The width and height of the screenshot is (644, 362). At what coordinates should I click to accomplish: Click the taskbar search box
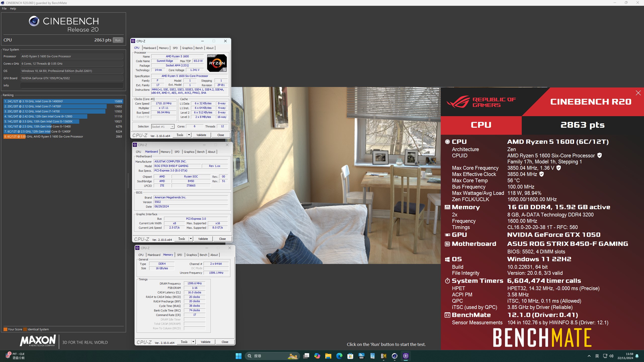click(272, 356)
